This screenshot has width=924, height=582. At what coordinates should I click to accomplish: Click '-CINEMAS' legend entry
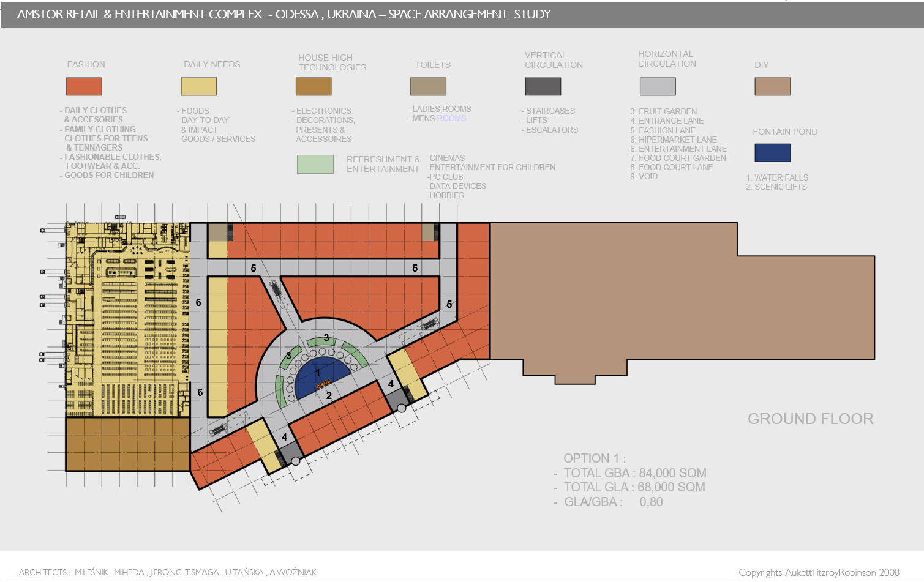[446, 158]
